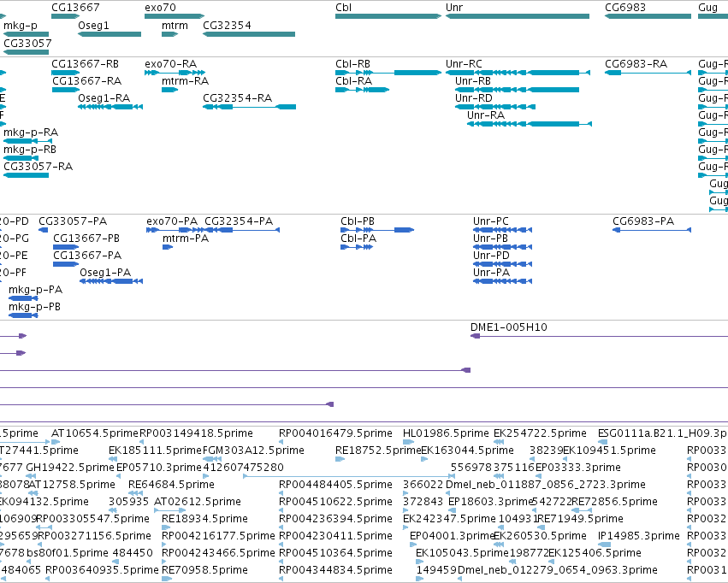
Task: Click the EK254722.5prime label
Action: [540, 433]
